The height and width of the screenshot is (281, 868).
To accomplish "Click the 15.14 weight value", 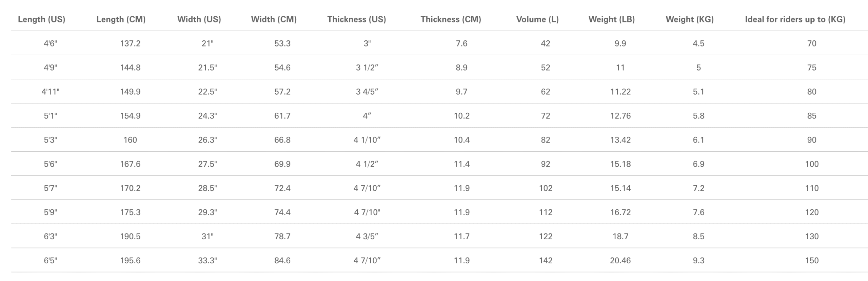I will pos(620,188).
